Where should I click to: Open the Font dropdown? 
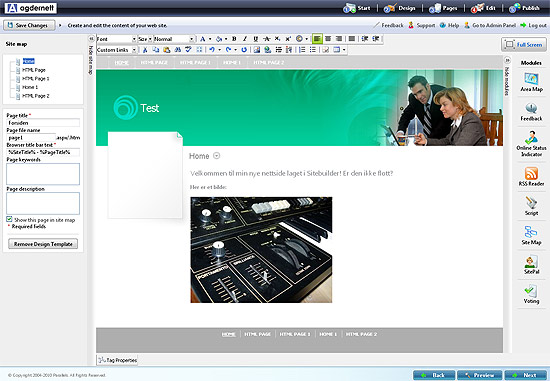[x=116, y=39]
